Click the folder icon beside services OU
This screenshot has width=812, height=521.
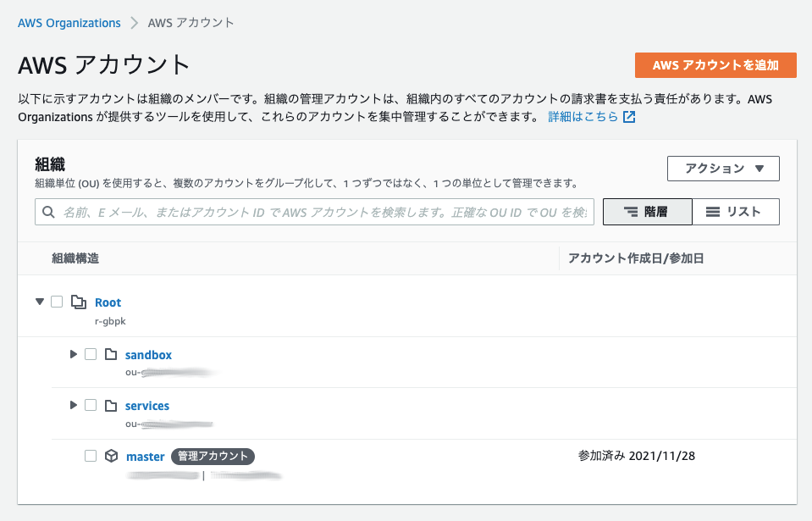(112, 405)
